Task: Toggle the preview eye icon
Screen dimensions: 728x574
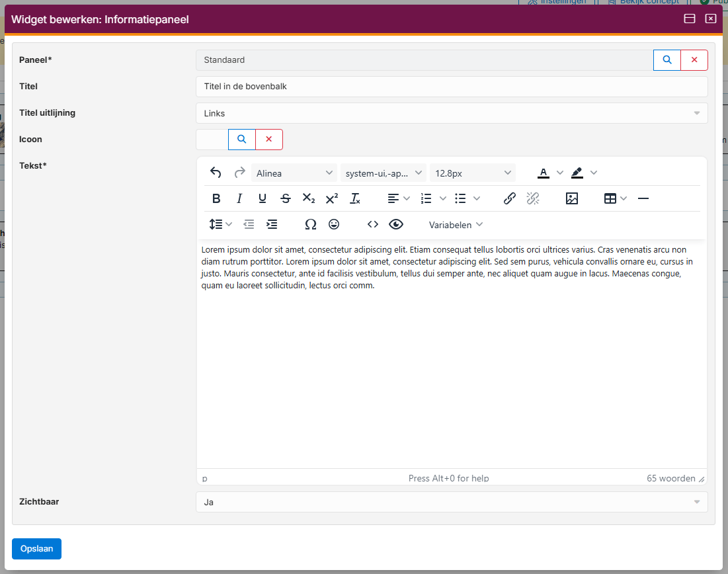Action: click(396, 224)
